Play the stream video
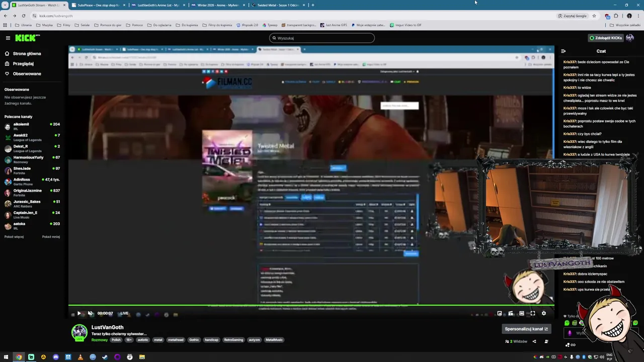The height and width of the screenshot is (362, 644). 79,313
